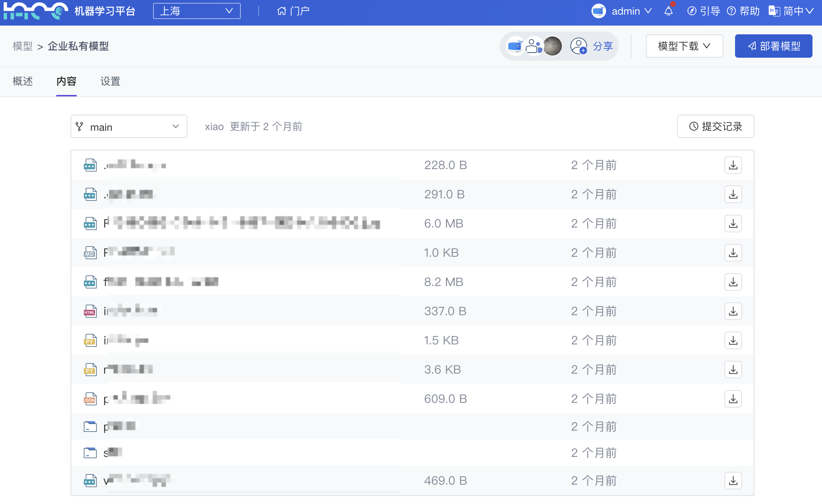Expand the 模型下载 dropdown

point(684,46)
